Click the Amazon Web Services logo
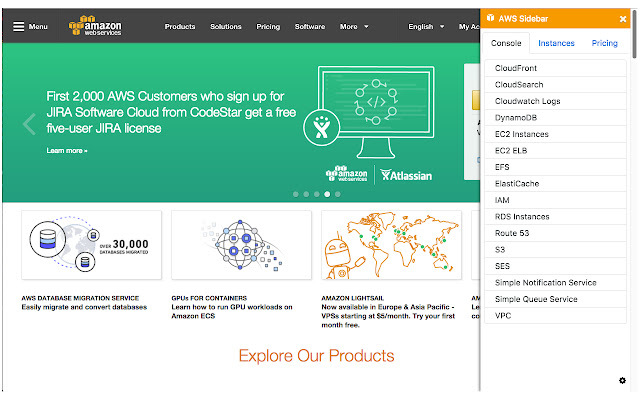 [x=95, y=26]
